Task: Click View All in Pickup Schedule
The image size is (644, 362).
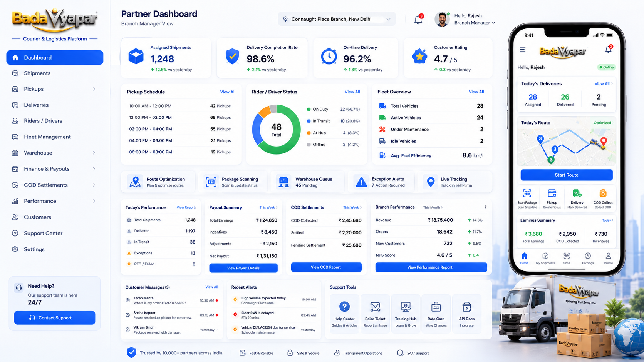Action: tap(228, 92)
